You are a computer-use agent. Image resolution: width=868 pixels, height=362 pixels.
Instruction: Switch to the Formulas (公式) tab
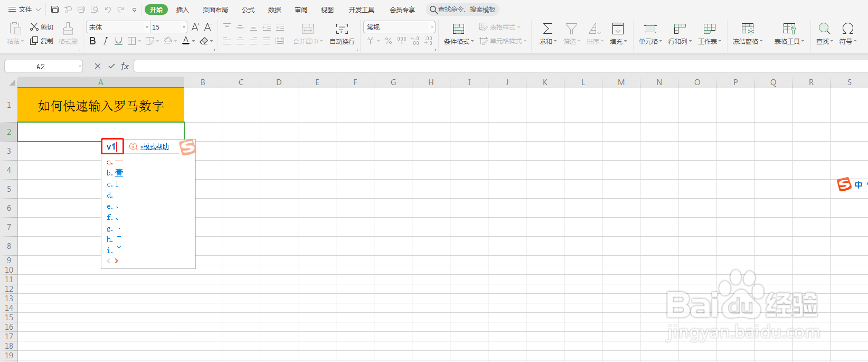pos(248,10)
